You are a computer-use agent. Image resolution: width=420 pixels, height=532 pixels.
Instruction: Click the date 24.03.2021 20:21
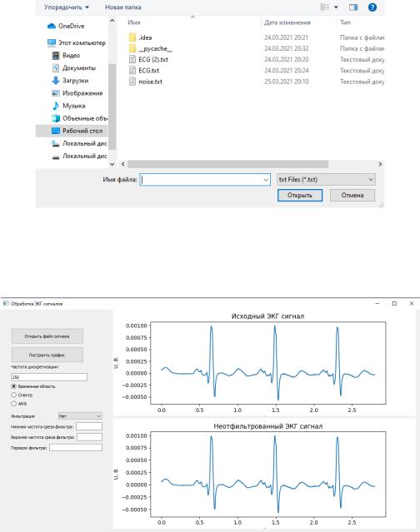click(x=287, y=37)
